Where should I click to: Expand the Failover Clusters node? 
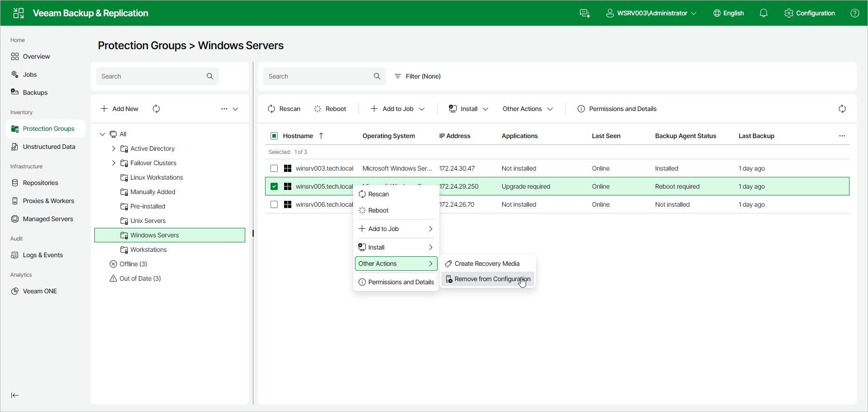113,163
